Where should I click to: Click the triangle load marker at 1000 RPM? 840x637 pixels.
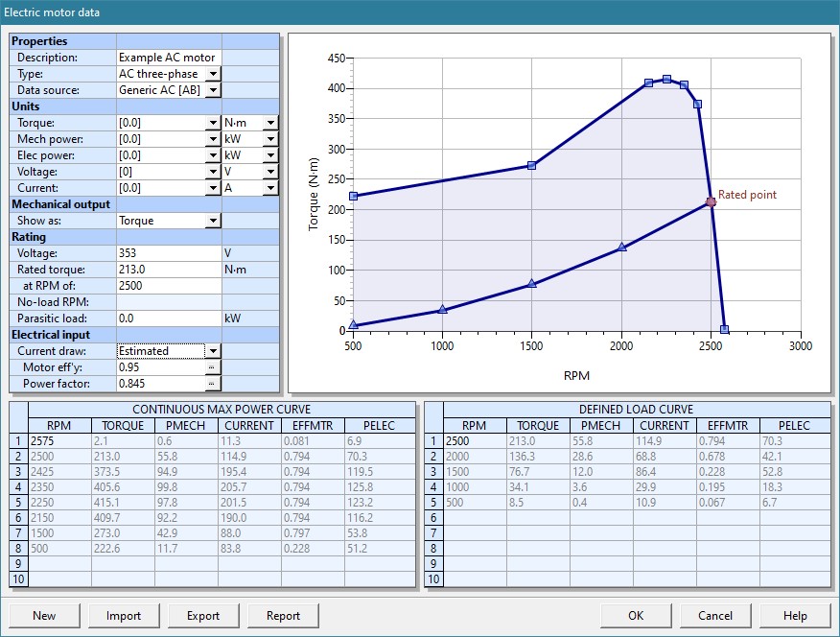[442, 310]
